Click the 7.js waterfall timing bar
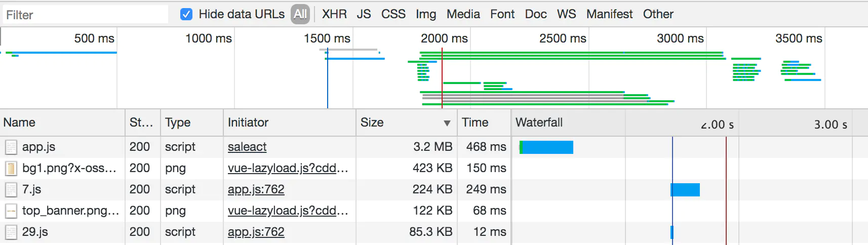The image size is (868, 245). point(685,190)
